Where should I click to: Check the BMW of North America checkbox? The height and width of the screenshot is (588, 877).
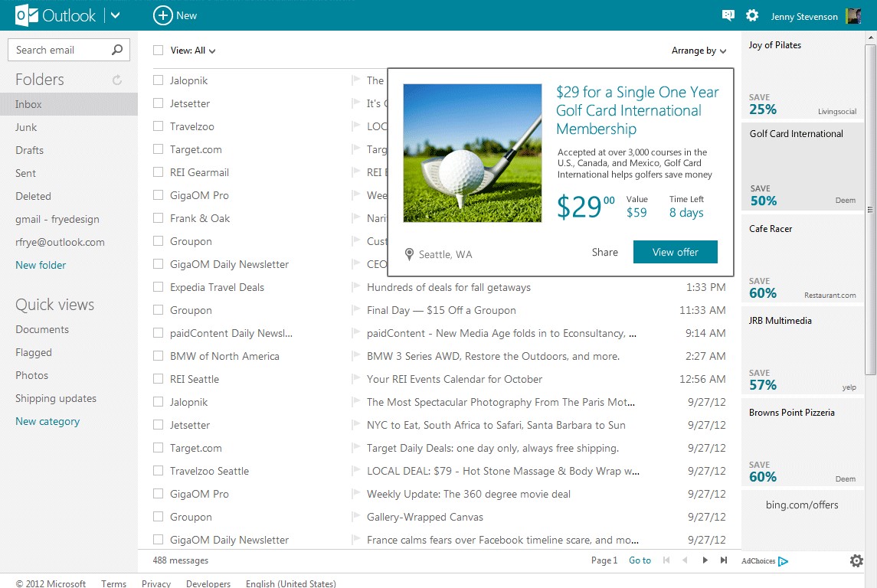coord(159,355)
